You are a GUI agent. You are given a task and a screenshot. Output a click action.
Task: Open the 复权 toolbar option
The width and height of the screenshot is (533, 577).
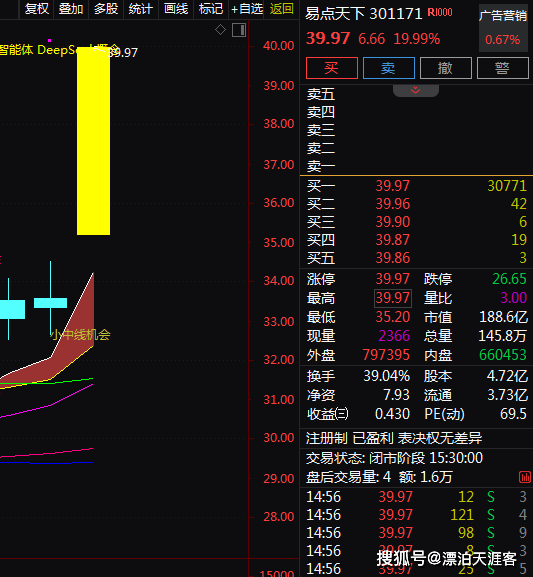[x=36, y=8]
